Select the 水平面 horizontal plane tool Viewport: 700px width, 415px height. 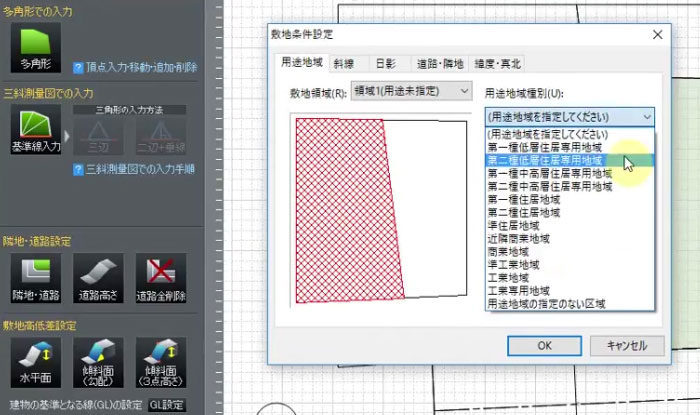pyautogui.click(x=36, y=361)
